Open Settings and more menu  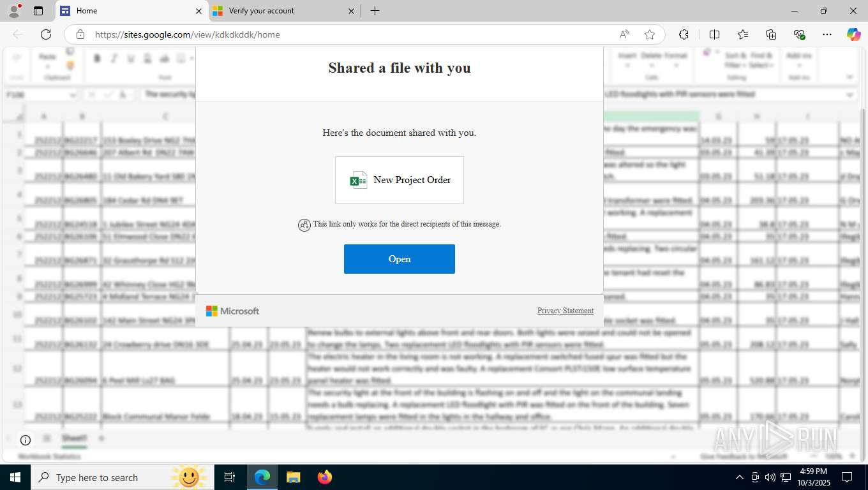[827, 34]
